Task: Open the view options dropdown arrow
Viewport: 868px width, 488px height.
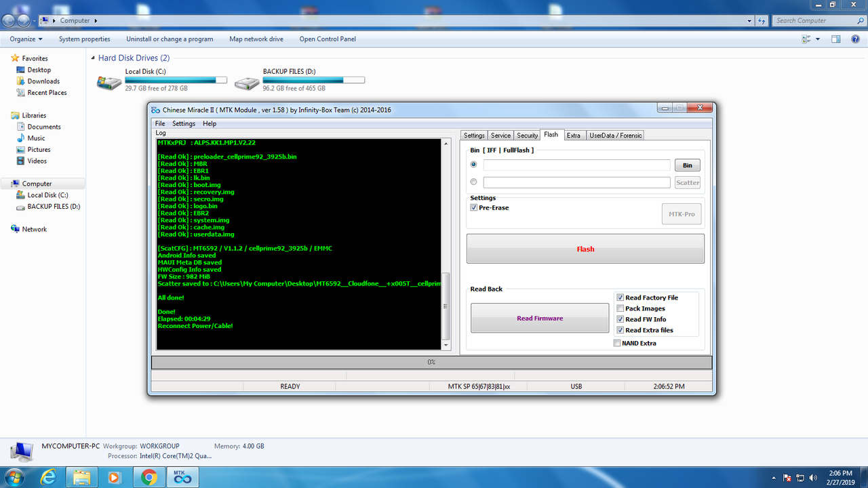Action: [818, 39]
